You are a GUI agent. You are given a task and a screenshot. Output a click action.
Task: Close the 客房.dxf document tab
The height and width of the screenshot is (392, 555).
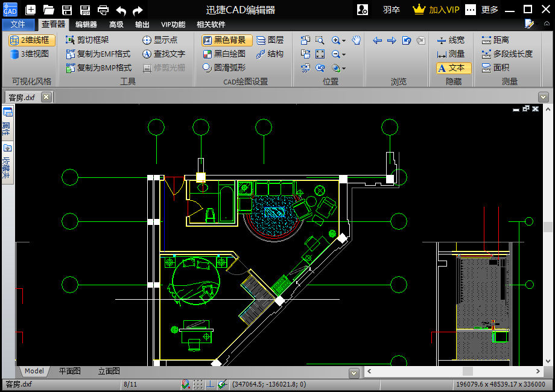coord(46,96)
